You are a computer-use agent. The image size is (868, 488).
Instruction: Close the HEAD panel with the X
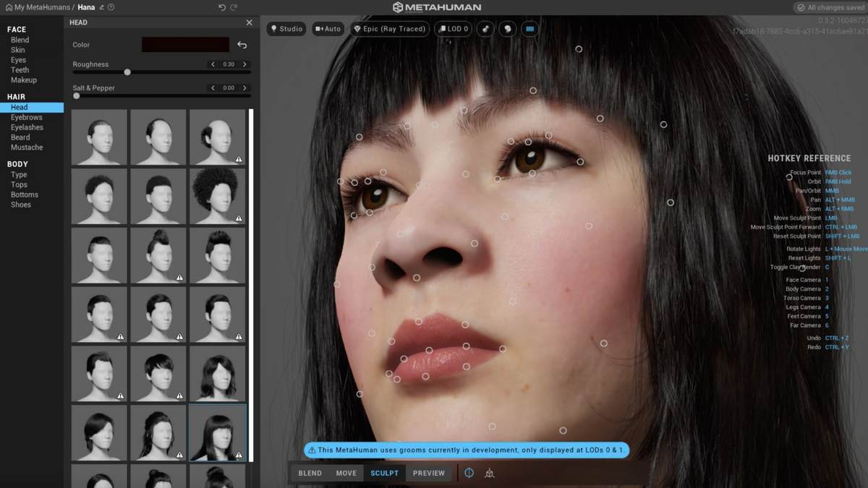click(250, 22)
